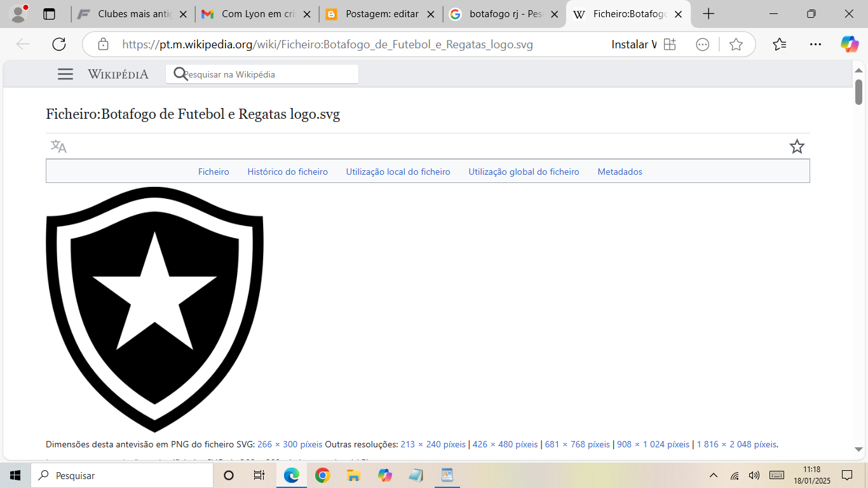The height and width of the screenshot is (488, 868).
Task: Add page to watchlist with star icon
Action: (x=797, y=147)
